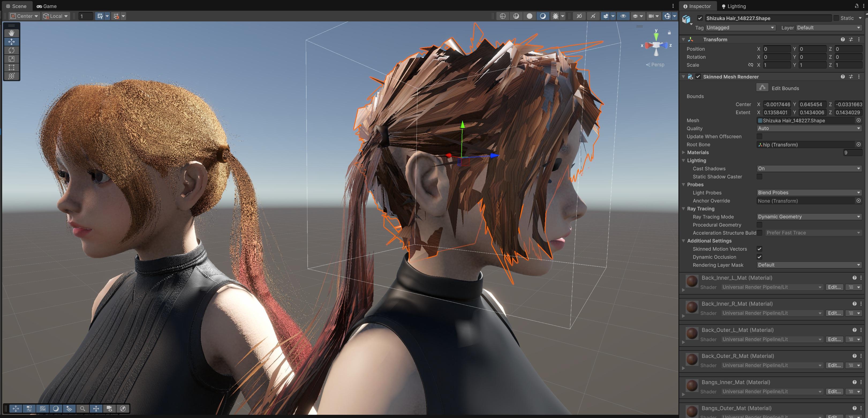Open object picker for Root Bone
This screenshot has width=868, height=418.
tap(858, 145)
